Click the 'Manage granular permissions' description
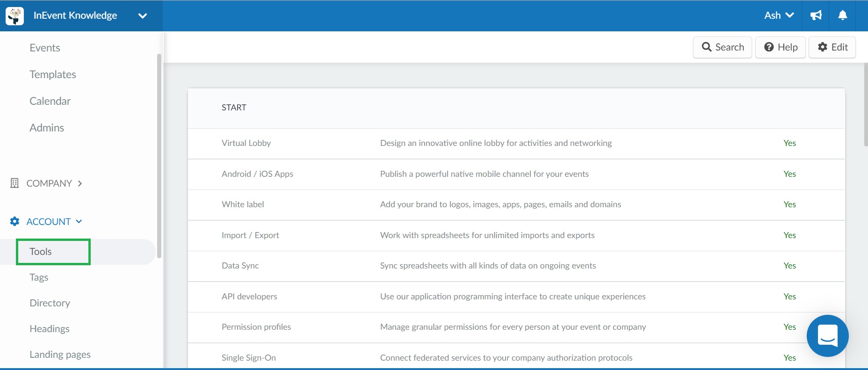 pyautogui.click(x=513, y=327)
